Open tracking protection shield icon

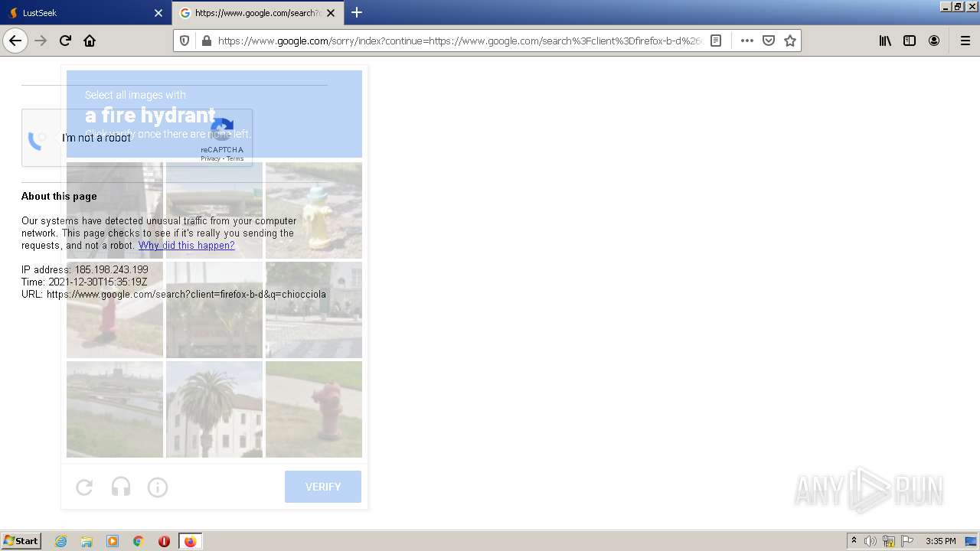click(x=185, y=41)
